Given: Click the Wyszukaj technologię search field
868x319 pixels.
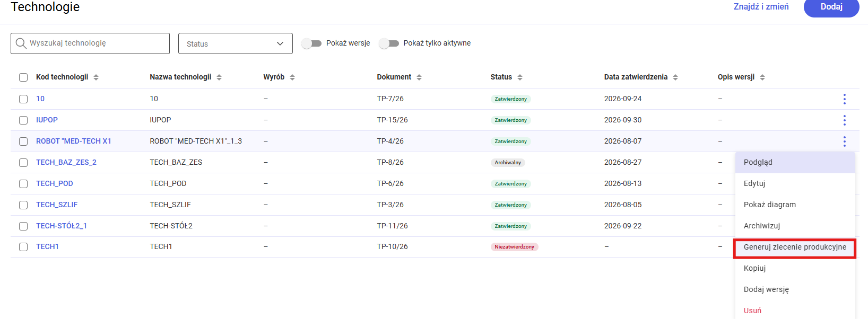Looking at the screenshot, I should [x=90, y=43].
